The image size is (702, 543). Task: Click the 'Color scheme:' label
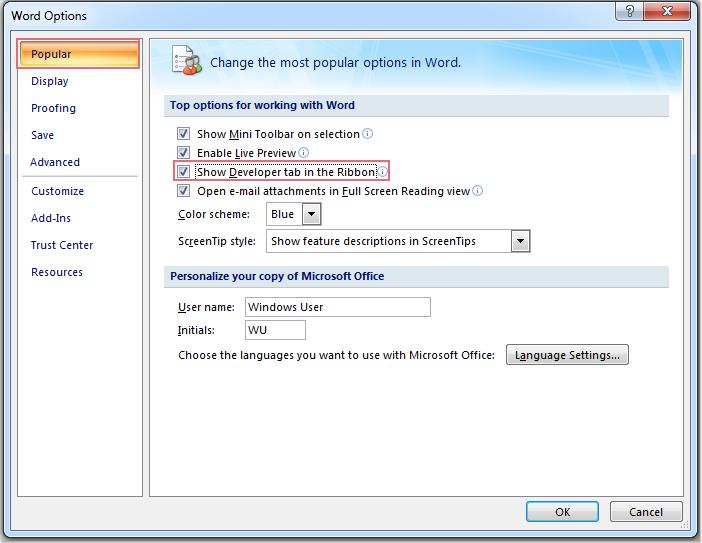214,214
